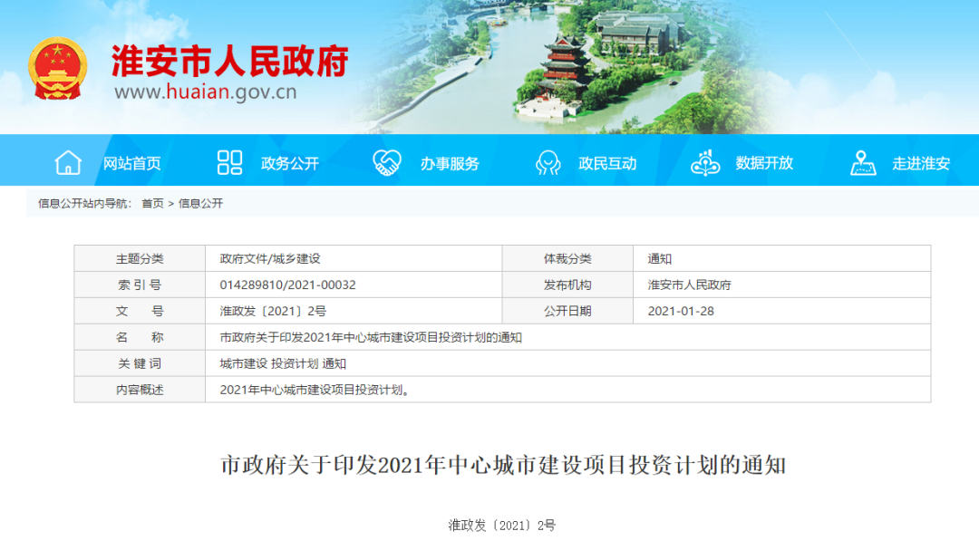Click the 首页 breadcrumb link

[152, 204]
